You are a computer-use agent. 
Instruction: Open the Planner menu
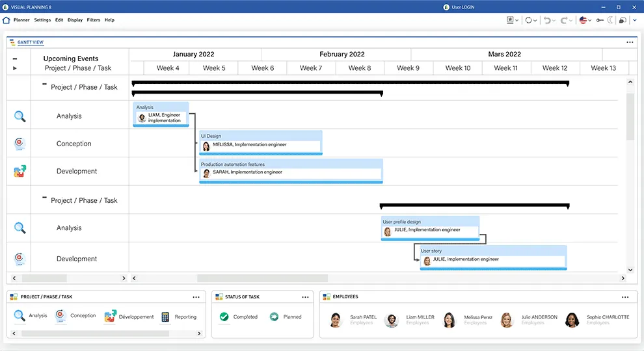click(x=21, y=20)
